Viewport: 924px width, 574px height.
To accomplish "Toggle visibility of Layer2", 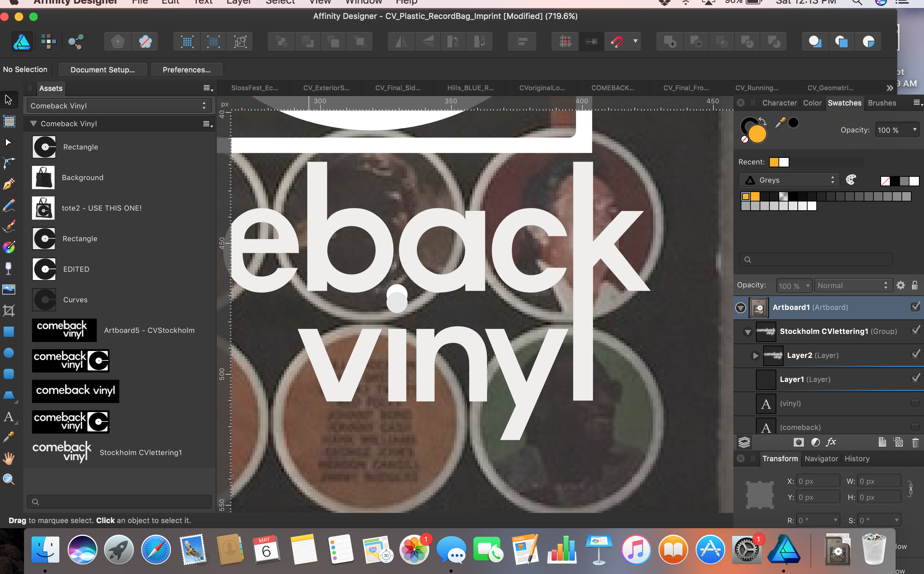I will (x=915, y=354).
